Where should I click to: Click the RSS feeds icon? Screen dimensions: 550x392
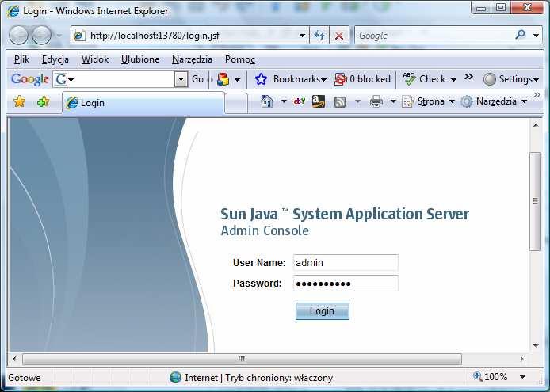(x=339, y=101)
